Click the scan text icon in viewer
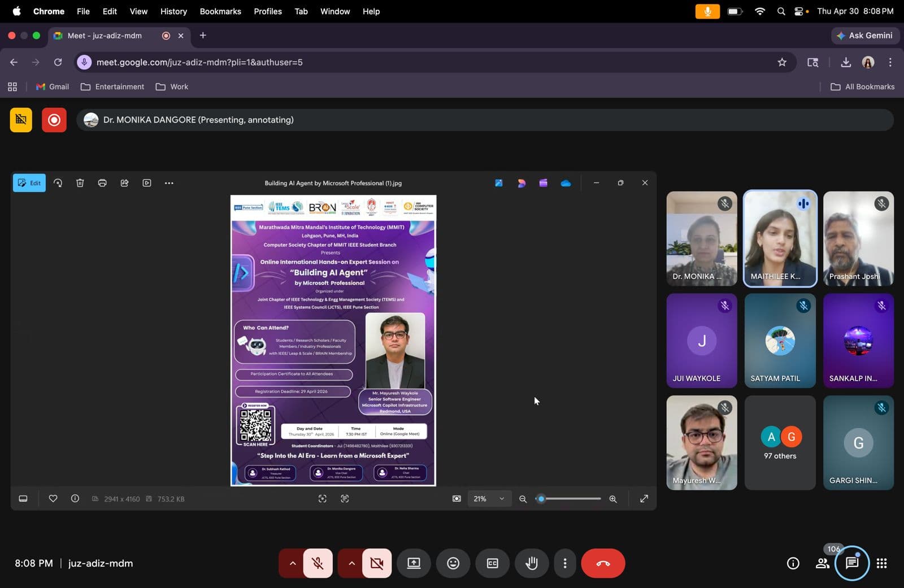Screen dimensions: 904x588 point(345,499)
